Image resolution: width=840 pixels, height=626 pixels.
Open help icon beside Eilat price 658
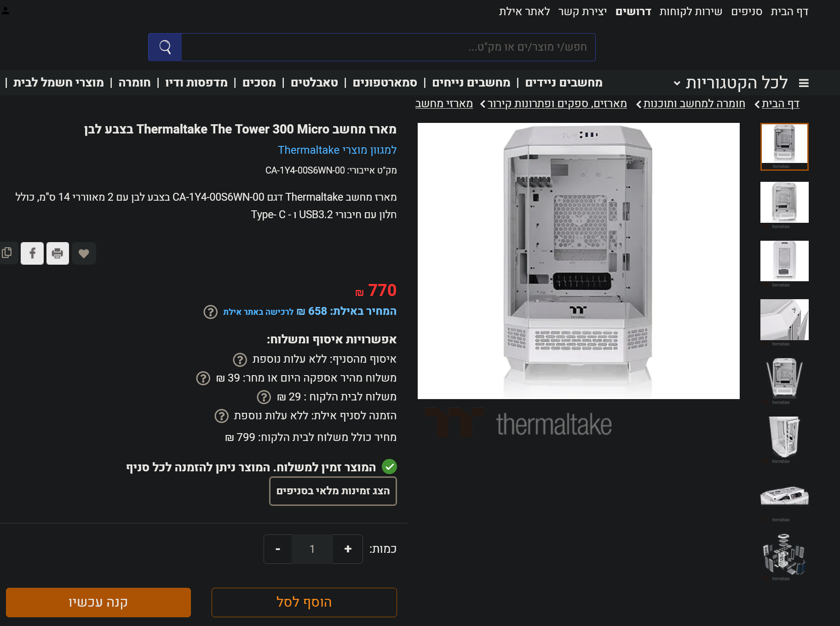pyautogui.click(x=210, y=312)
